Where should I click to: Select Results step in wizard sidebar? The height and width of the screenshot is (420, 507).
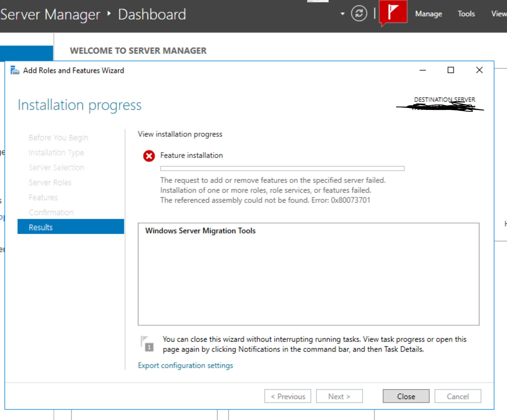click(71, 227)
